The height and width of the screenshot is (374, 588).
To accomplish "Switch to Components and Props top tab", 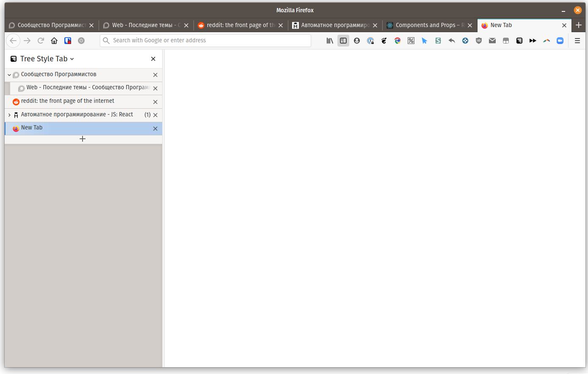I will tap(430, 25).
